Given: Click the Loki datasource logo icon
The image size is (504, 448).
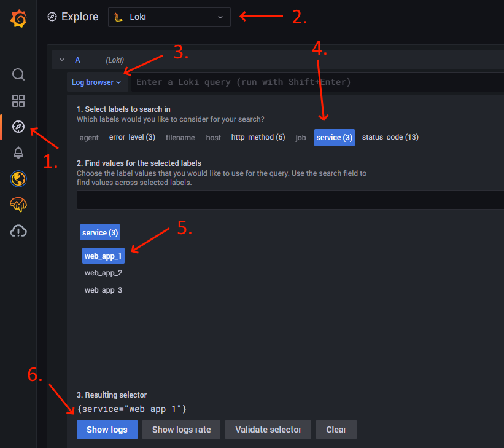Looking at the screenshot, I should pos(118,17).
